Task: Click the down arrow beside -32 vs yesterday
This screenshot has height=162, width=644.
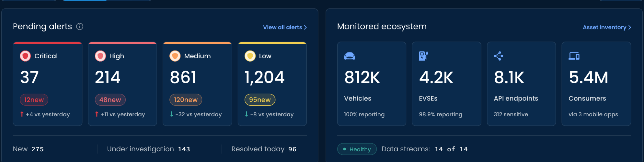Action: pos(172,114)
